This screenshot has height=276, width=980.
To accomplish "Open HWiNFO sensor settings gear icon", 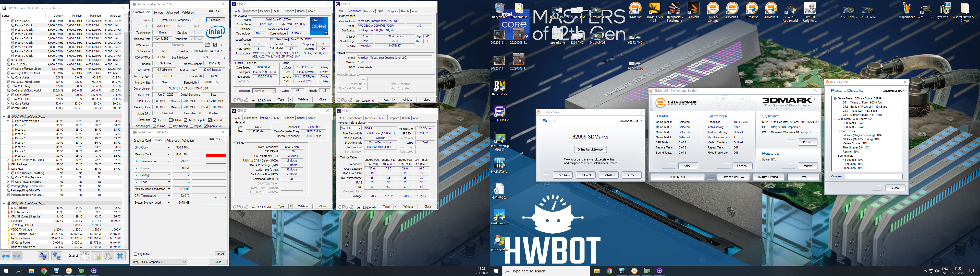I will (x=108, y=256).
